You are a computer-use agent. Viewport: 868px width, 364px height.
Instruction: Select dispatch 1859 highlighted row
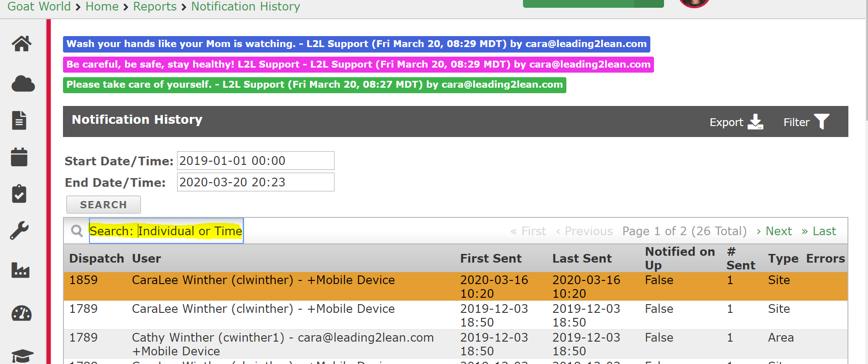(x=455, y=286)
